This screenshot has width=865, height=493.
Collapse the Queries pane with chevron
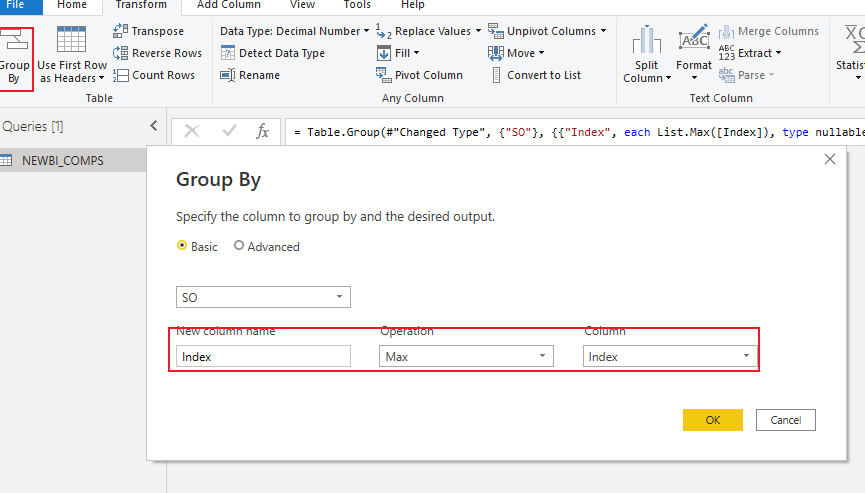pyautogui.click(x=154, y=126)
